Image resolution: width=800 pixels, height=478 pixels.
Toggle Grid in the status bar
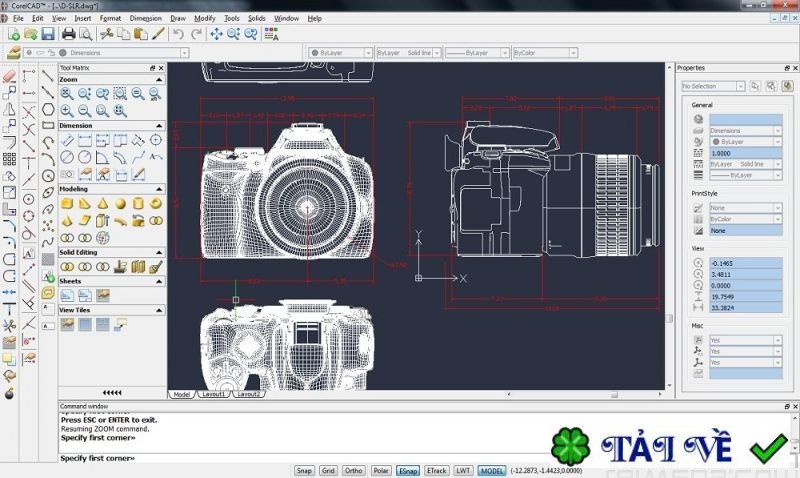tap(328, 470)
